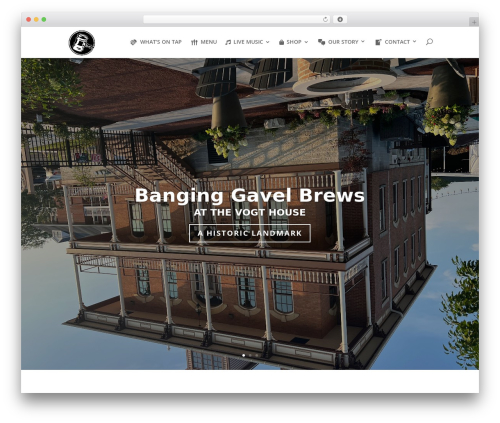Expand the Shop dropdown chevron
The height and width of the screenshot is (423, 500).
[306, 42]
